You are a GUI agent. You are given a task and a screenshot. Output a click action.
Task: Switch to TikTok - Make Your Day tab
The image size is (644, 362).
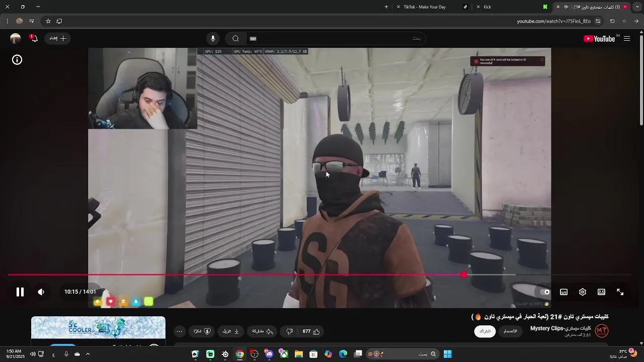tap(433, 7)
